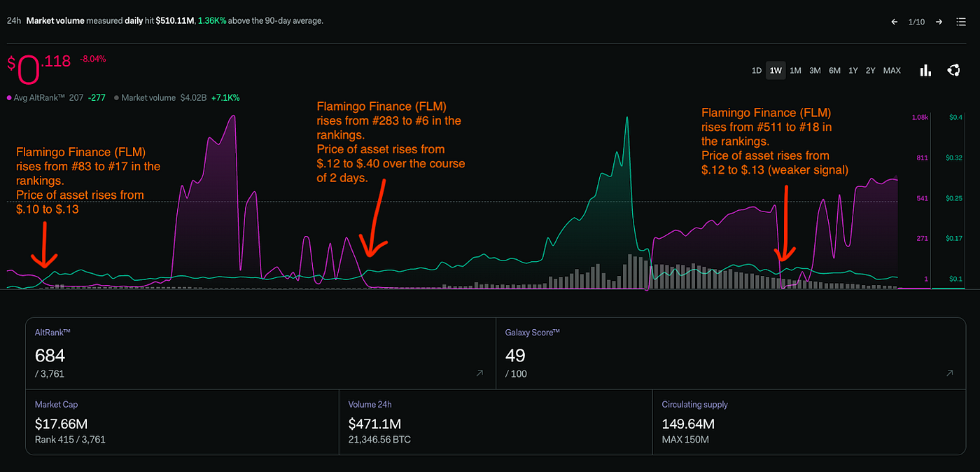Click the AltRank™ card title
Viewport: 980px width, 472px height.
[x=52, y=333]
